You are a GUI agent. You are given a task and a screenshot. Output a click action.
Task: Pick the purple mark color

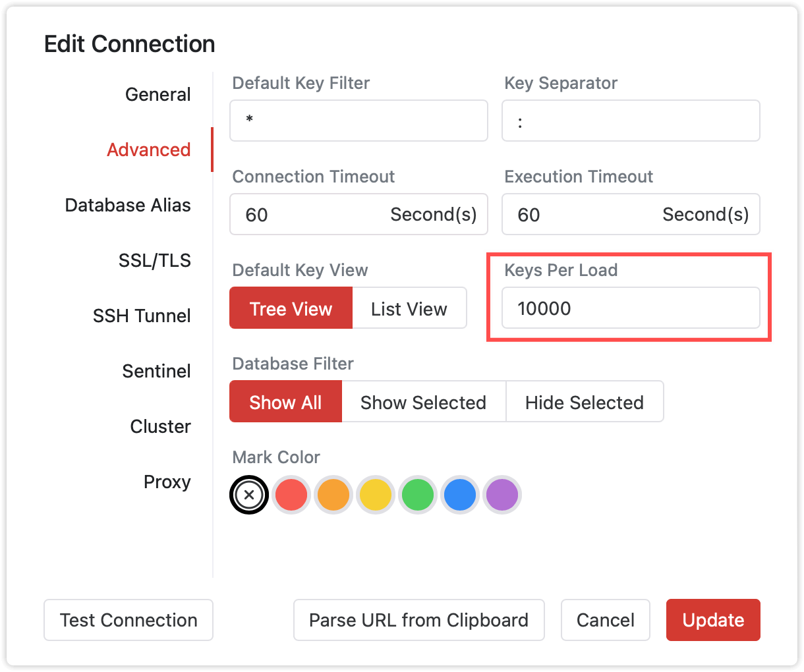(502, 495)
